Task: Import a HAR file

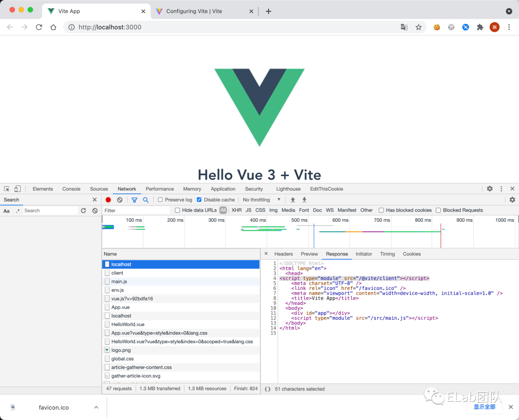Action: click(293, 200)
